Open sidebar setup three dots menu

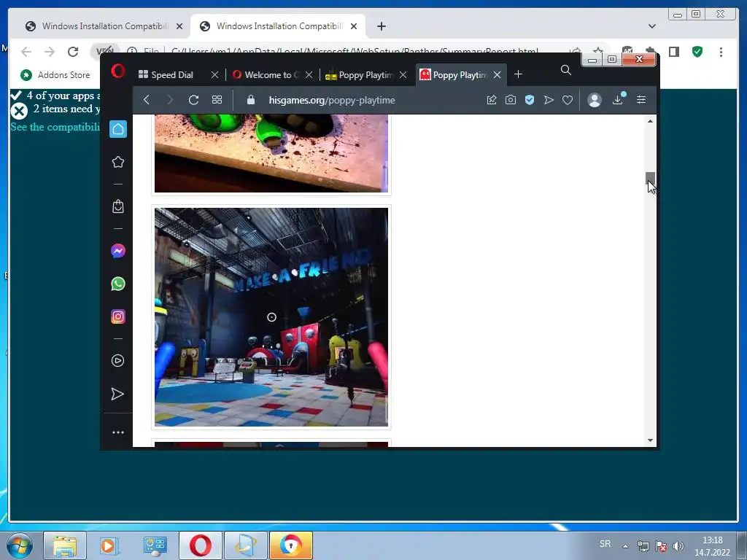point(117,432)
